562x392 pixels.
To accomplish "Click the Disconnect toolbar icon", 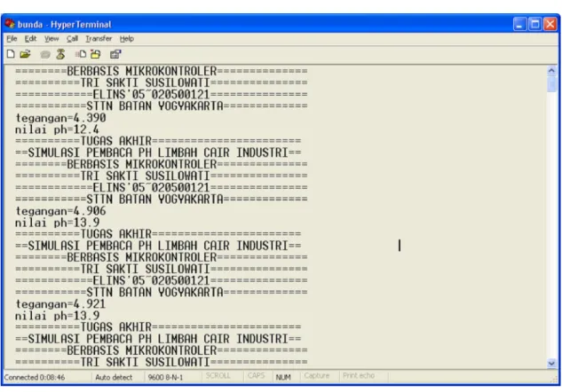I will click(60, 54).
